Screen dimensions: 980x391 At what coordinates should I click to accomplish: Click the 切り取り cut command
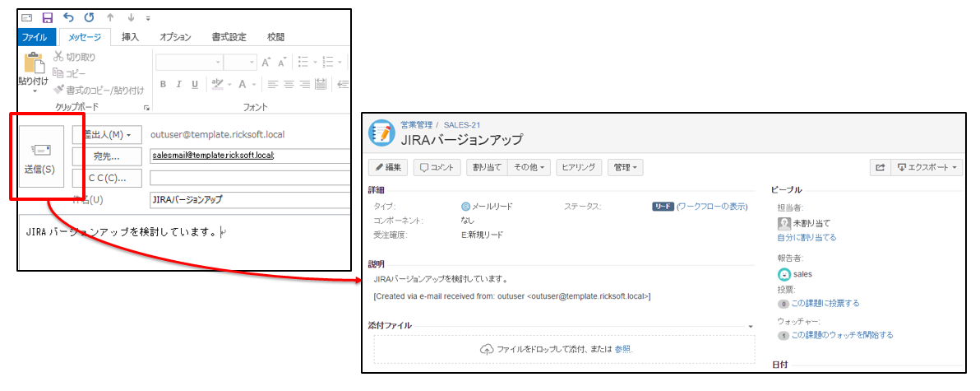click(x=74, y=57)
